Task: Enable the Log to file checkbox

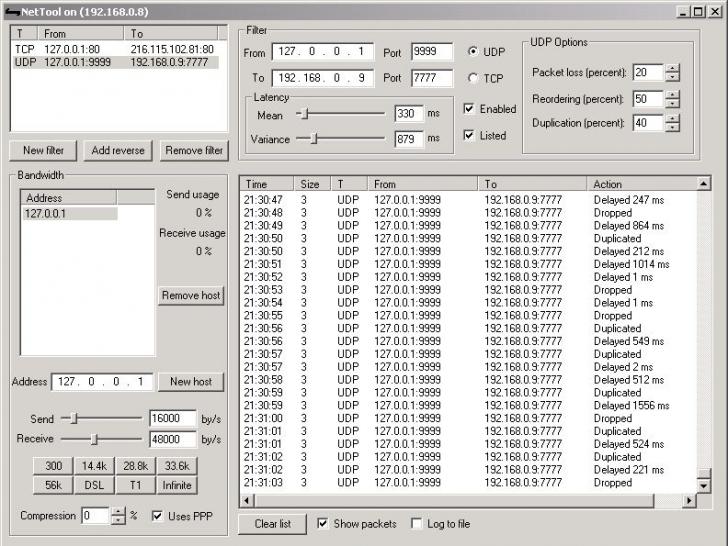Action: pos(416,524)
